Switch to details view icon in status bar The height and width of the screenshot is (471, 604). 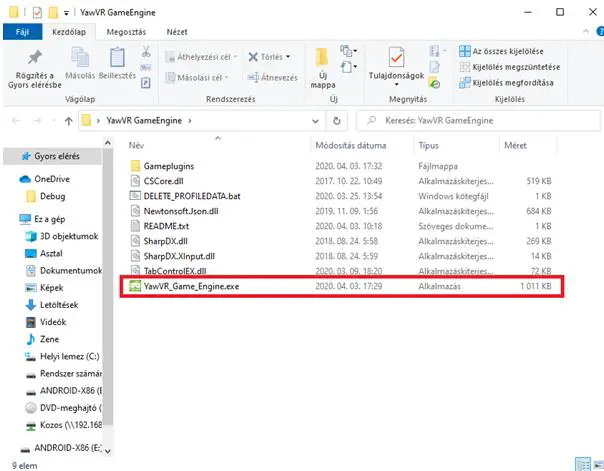pos(582,464)
